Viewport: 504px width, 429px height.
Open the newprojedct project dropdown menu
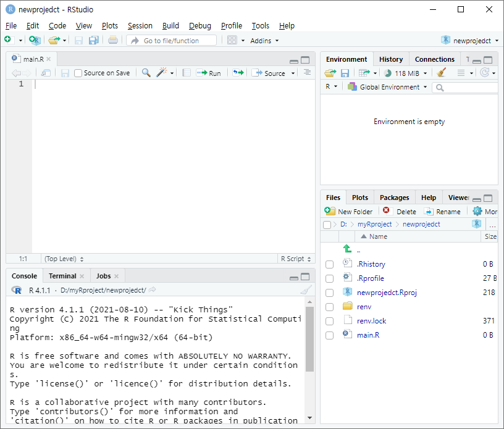click(x=469, y=41)
